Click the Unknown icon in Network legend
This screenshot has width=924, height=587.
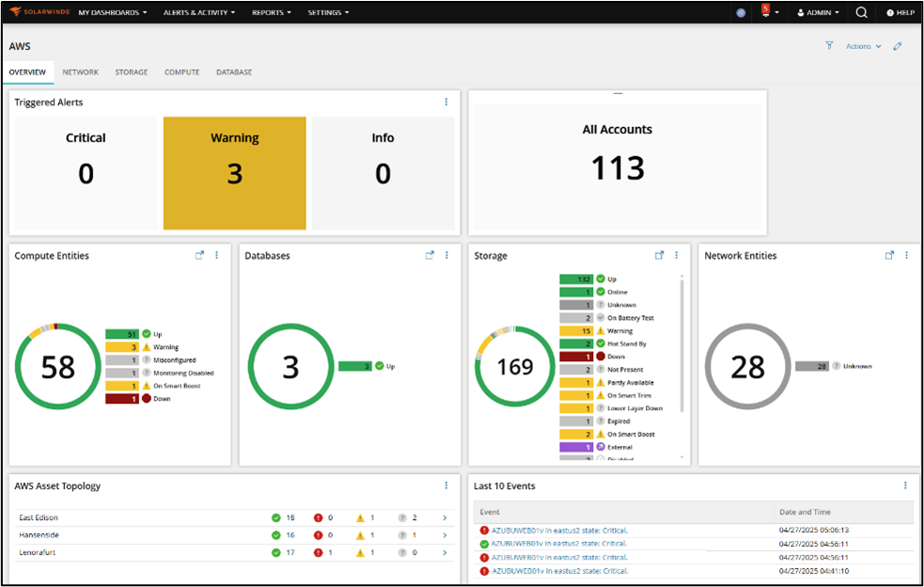coord(837,366)
